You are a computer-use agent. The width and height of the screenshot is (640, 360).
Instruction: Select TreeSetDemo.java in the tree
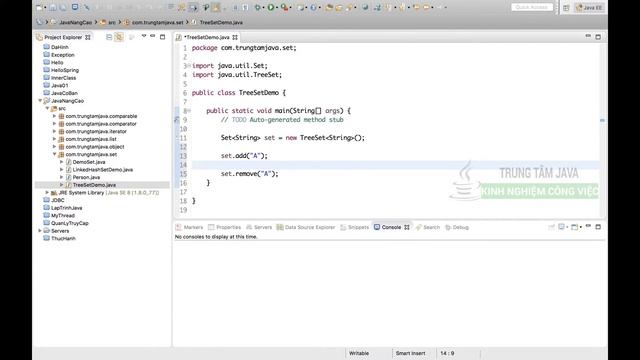click(94, 185)
